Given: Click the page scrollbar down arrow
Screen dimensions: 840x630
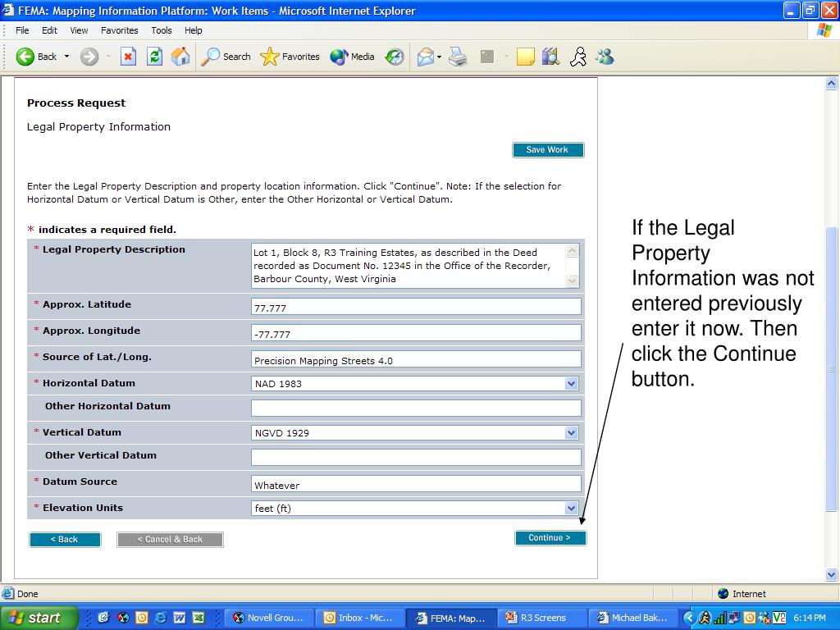Looking at the screenshot, I should pos(832,575).
